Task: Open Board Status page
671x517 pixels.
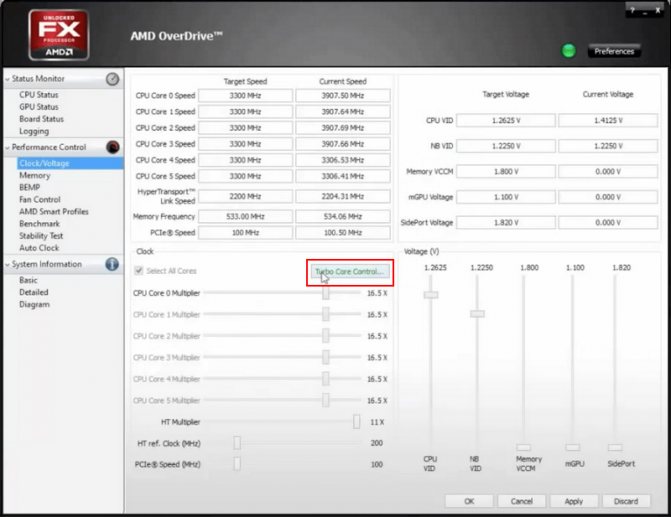Action: (x=41, y=119)
